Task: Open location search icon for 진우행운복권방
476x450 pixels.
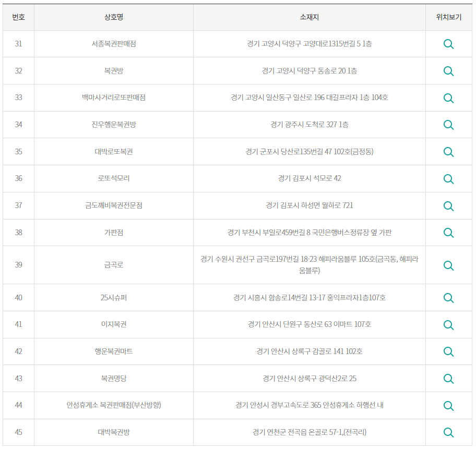Action: point(448,125)
